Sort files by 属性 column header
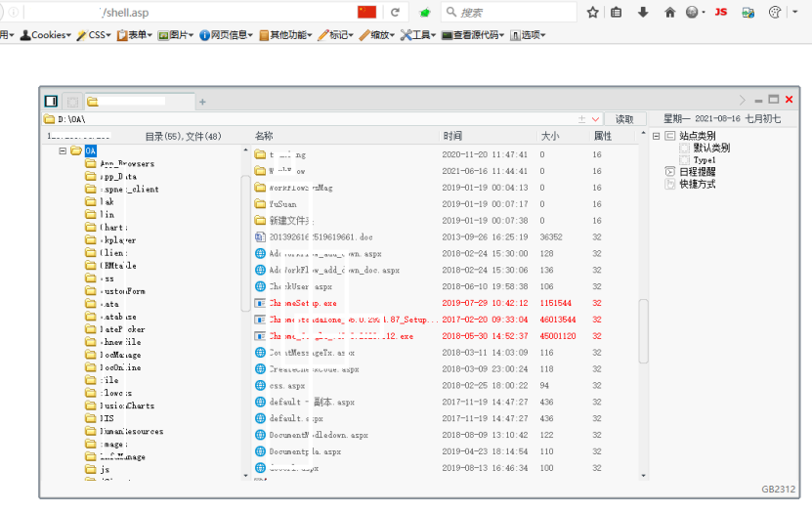The width and height of the screenshot is (812, 513). [x=603, y=136]
